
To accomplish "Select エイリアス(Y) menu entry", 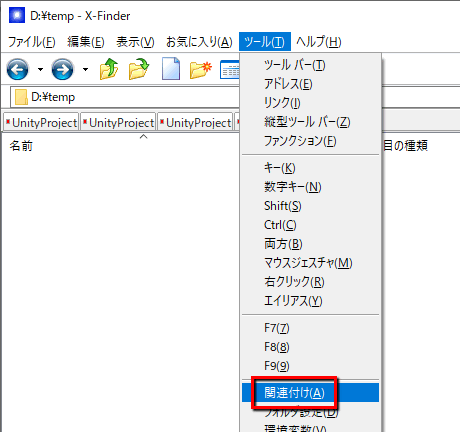I will point(310,301).
